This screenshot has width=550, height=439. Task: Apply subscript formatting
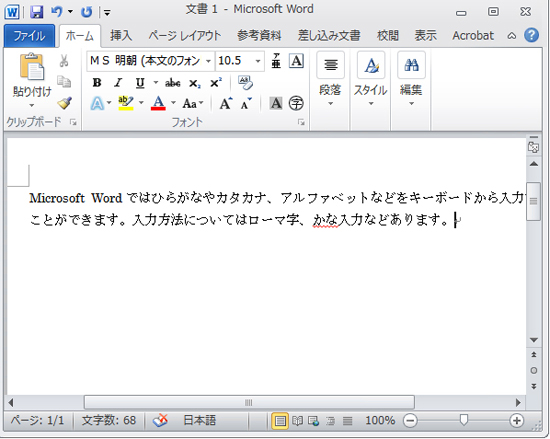click(195, 83)
